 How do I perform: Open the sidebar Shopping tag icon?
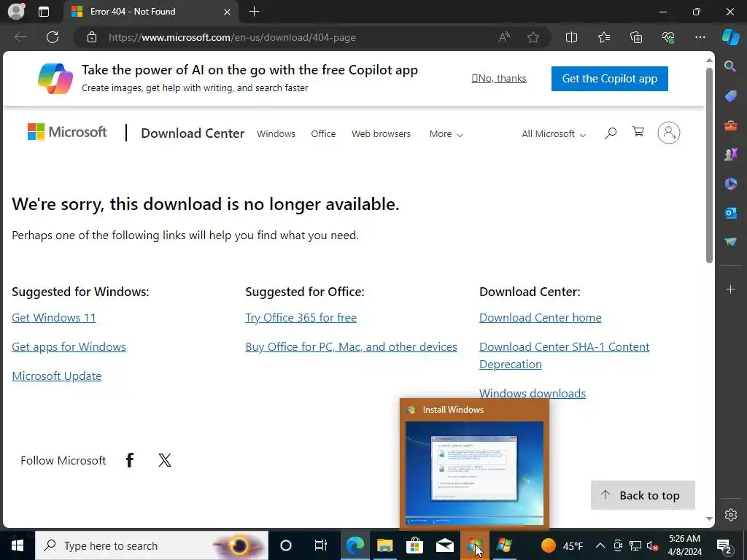[x=730, y=96]
